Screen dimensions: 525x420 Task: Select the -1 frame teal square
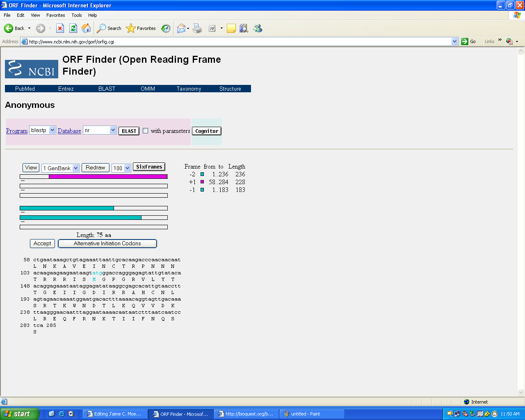pos(202,190)
